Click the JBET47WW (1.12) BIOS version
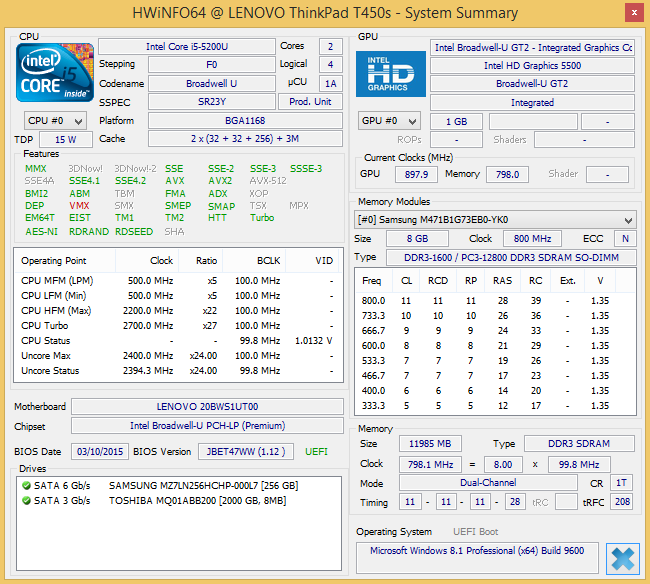Viewport: 650px width, 584px height. pyautogui.click(x=246, y=451)
